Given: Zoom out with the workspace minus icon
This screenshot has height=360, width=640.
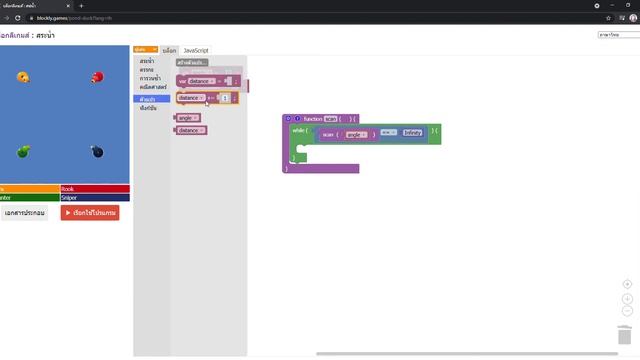Looking at the screenshot, I should pos(627,311).
